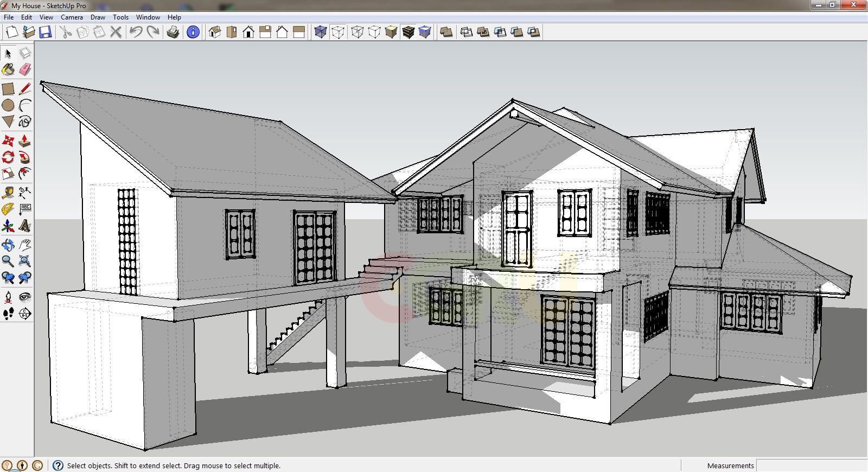Redo the last undone action
The height and width of the screenshot is (472, 868).
click(x=153, y=32)
